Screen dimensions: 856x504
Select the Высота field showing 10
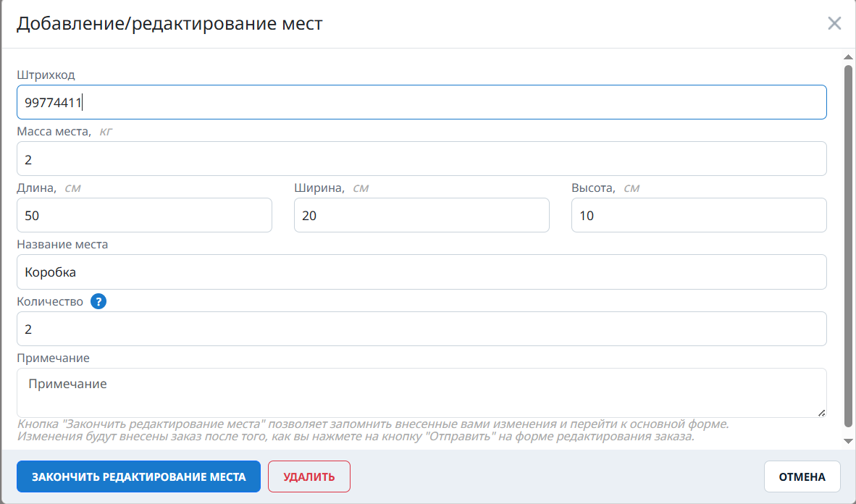pyautogui.click(x=698, y=214)
